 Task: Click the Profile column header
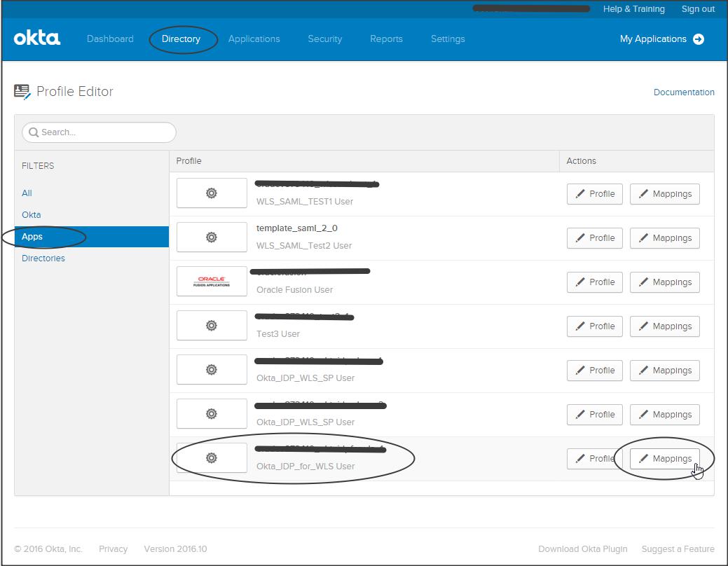[189, 160]
